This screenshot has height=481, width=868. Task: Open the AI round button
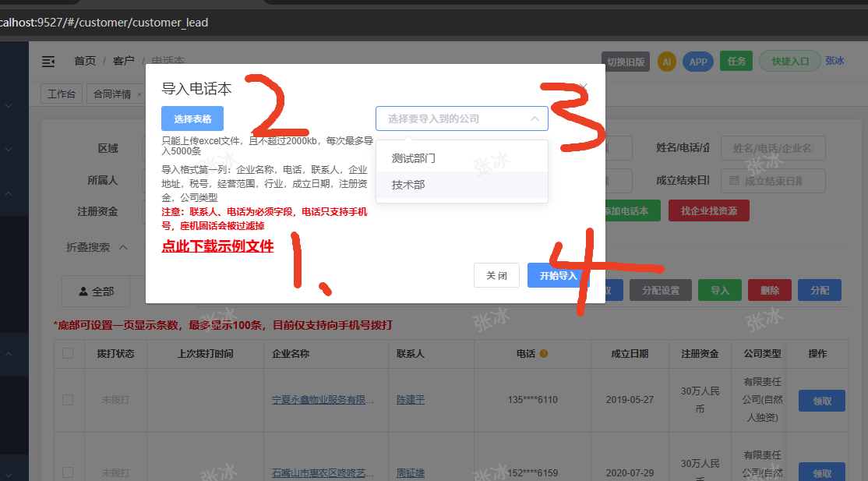(667, 62)
